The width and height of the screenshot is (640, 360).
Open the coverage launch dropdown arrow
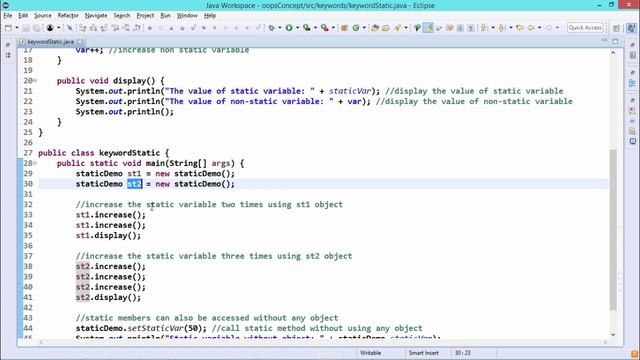pos(315,28)
